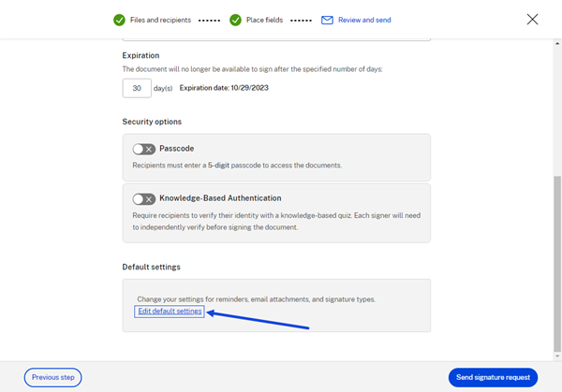Enable the Passcode toggle
Viewport: 562px width, 392px height.
[x=143, y=149]
